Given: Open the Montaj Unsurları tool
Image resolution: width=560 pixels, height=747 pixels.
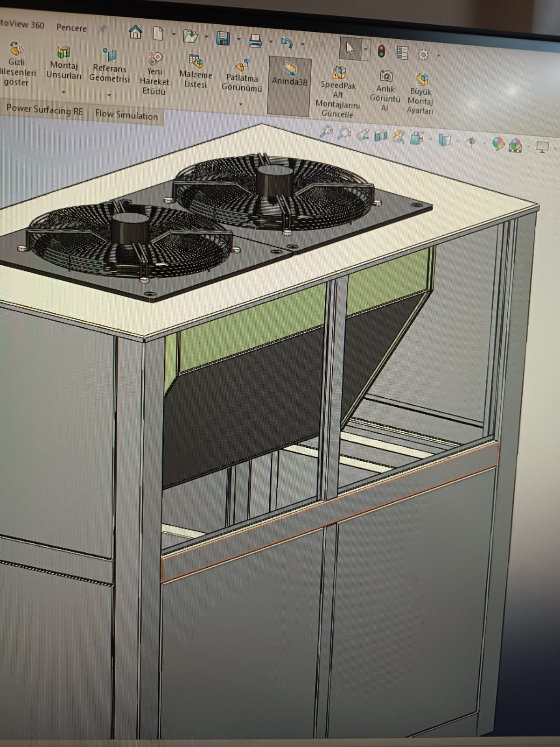Looking at the screenshot, I should (64, 63).
